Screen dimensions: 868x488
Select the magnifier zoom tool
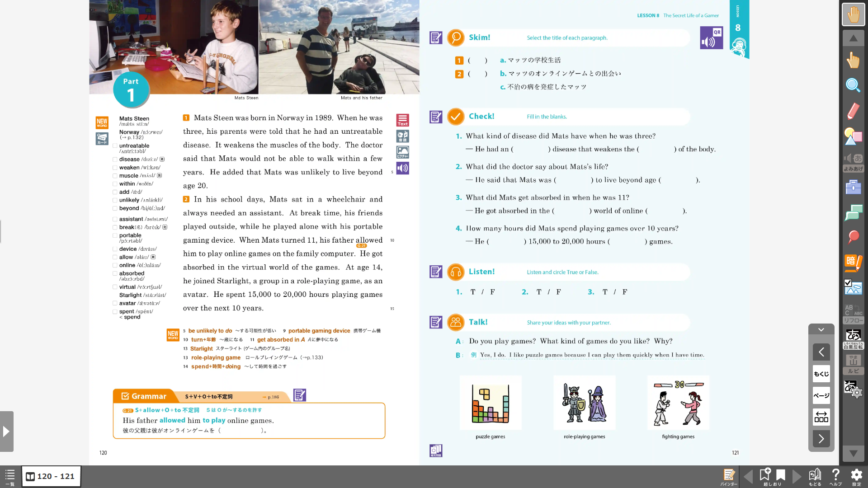pyautogui.click(x=853, y=85)
